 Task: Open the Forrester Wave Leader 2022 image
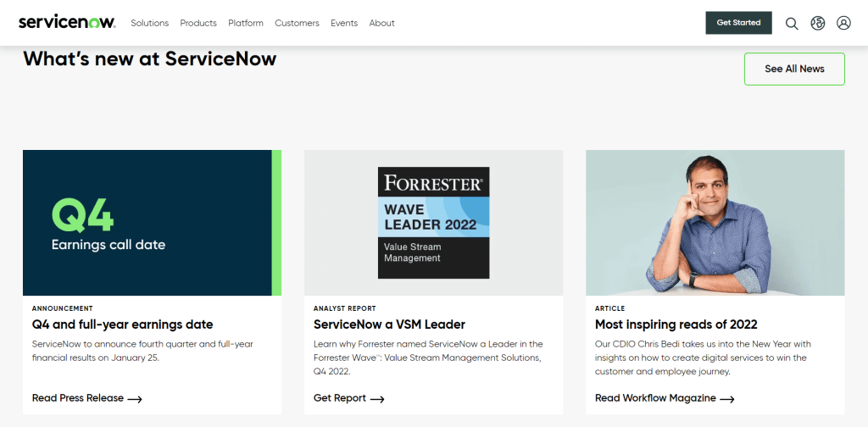coord(433,223)
